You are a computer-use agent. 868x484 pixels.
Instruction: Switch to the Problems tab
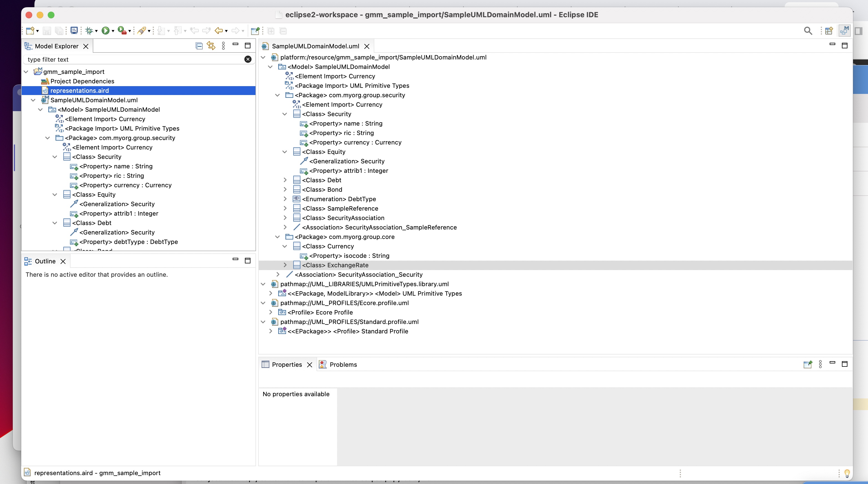[343, 364]
